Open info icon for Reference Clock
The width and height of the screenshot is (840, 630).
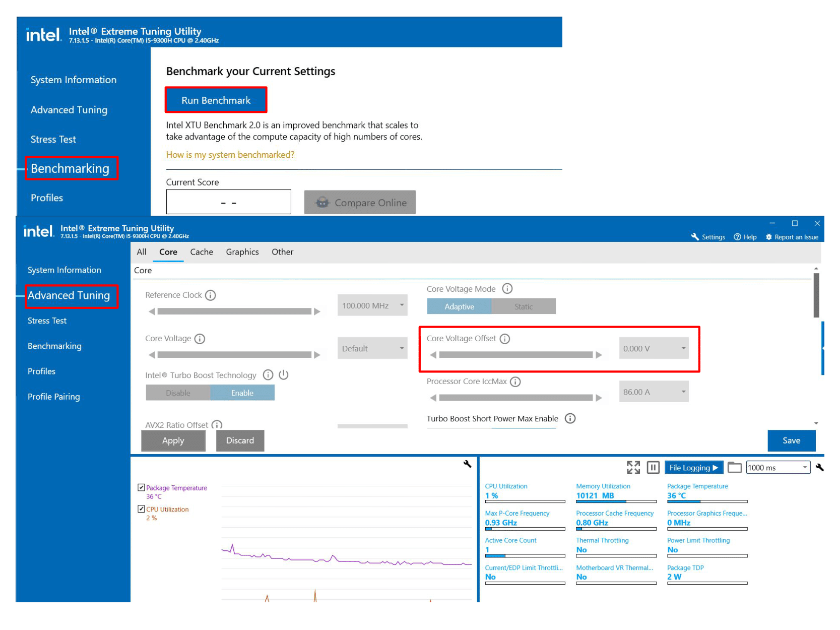211,295
